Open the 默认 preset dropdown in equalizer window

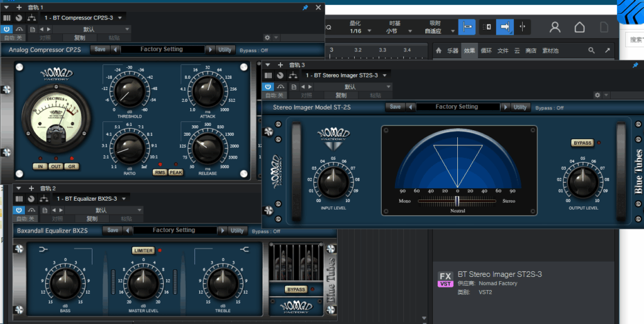(x=104, y=210)
